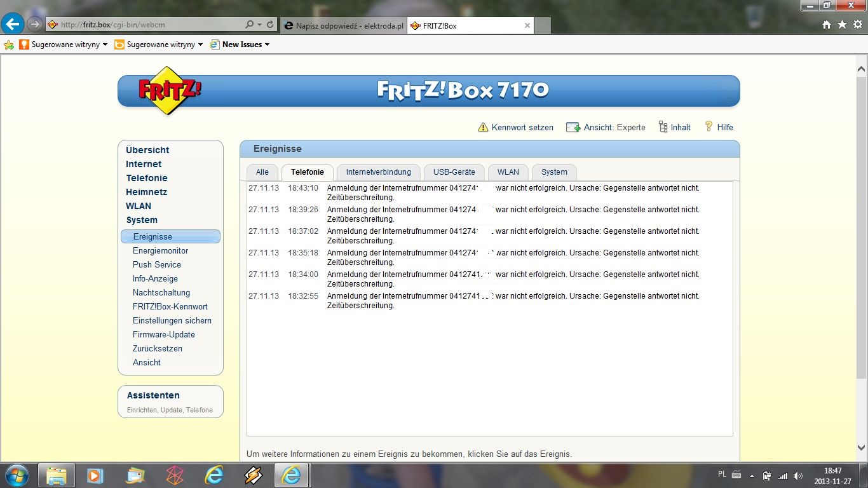Open the browser Home icon
Screen dimensions: 868x488
pyautogui.click(x=827, y=25)
